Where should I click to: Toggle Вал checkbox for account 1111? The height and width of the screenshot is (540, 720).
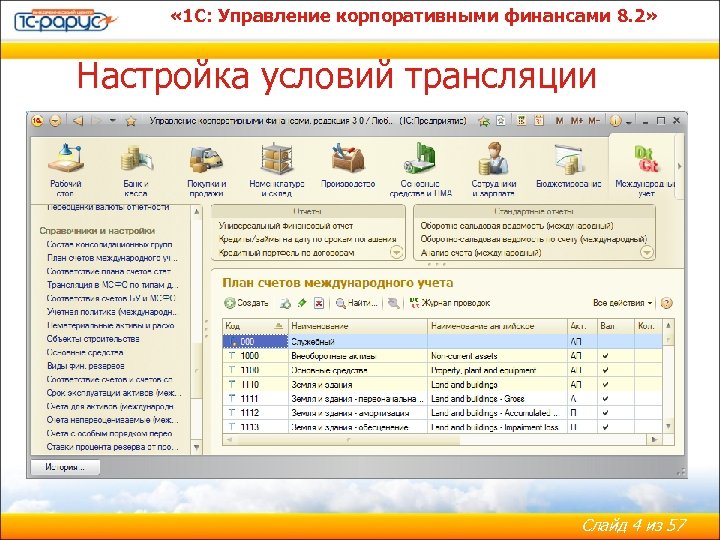(606, 399)
